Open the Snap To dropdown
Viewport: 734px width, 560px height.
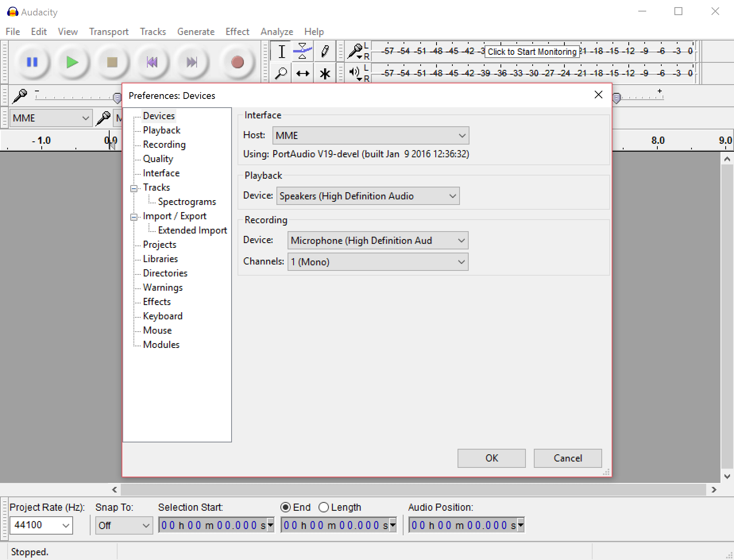[124, 525]
